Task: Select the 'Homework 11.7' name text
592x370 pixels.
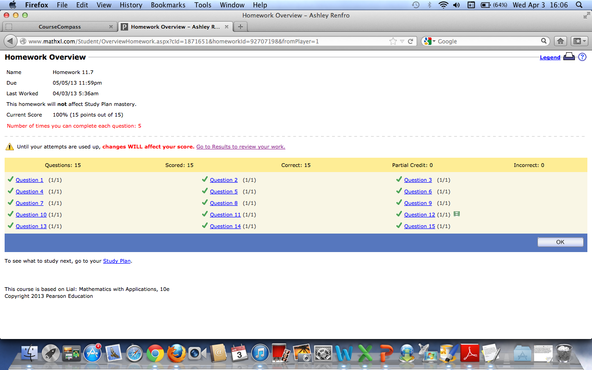Action: coord(73,72)
